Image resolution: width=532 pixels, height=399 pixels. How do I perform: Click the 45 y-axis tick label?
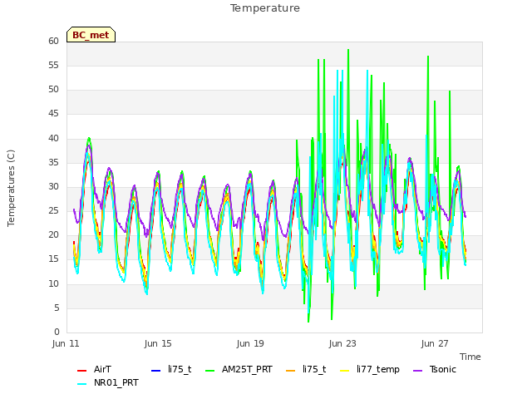tap(53, 114)
